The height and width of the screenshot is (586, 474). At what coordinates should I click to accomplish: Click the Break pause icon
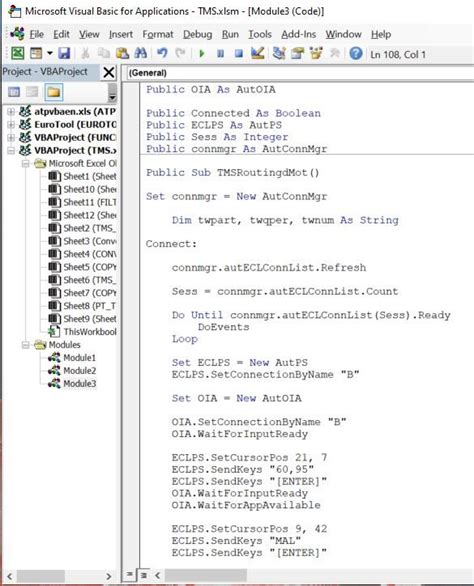[221, 54]
